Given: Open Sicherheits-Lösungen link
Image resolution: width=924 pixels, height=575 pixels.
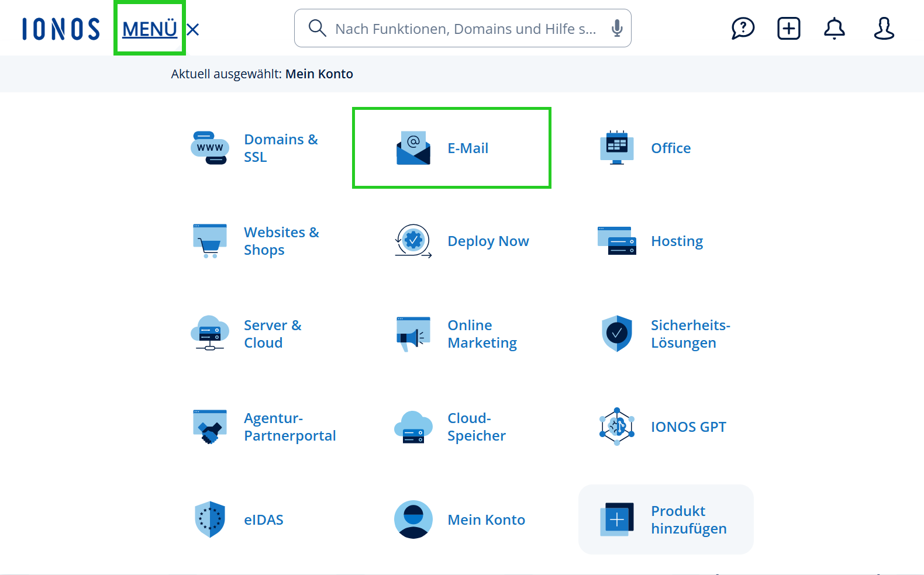Looking at the screenshot, I should 690,334.
